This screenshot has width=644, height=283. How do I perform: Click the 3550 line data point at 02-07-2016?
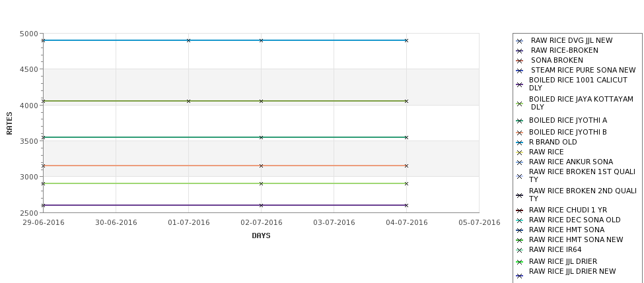tap(261, 137)
